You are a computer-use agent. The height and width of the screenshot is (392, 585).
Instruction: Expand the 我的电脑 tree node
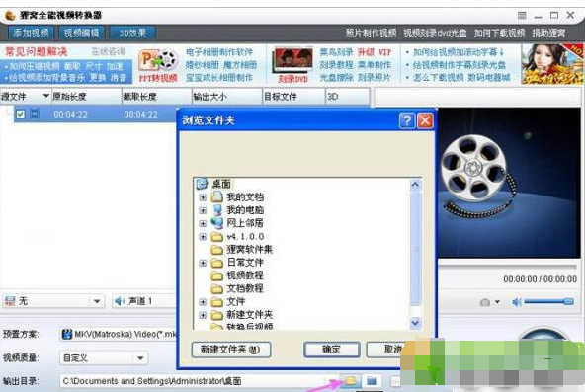coord(203,210)
